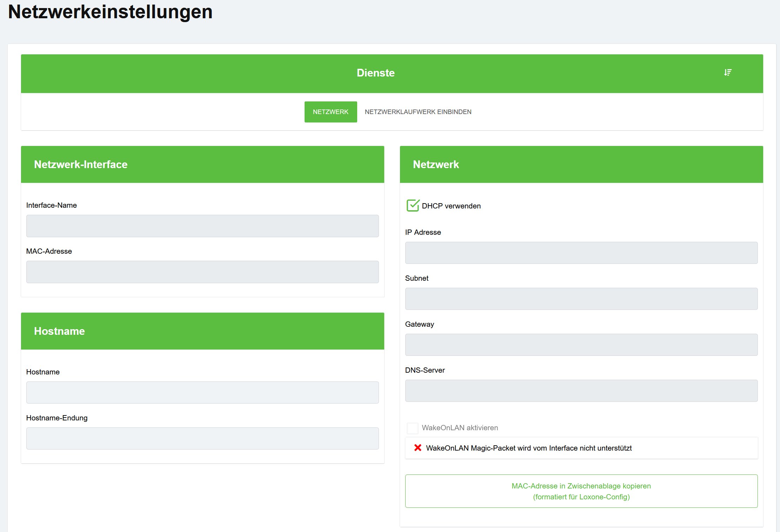
Task: Click the MAC-Adresse input field
Action: pos(202,272)
